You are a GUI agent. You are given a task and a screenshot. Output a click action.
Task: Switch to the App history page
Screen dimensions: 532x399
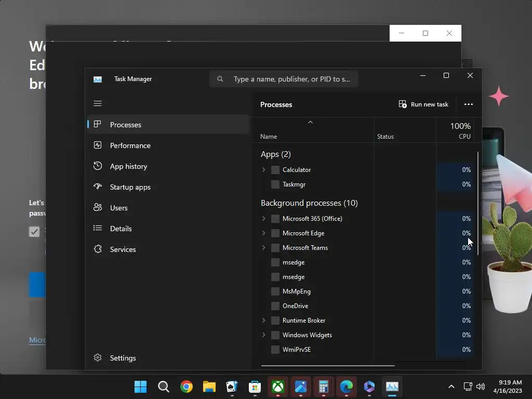(x=169, y=166)
